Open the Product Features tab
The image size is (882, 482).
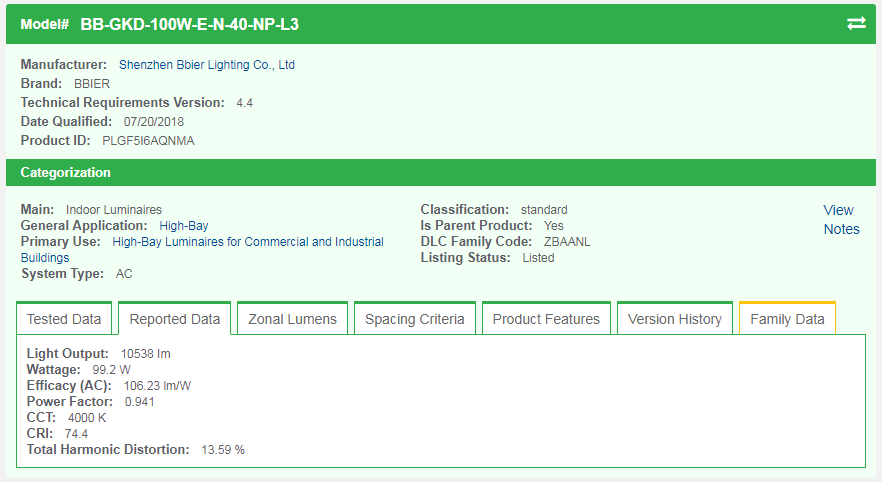pos(546,319)
